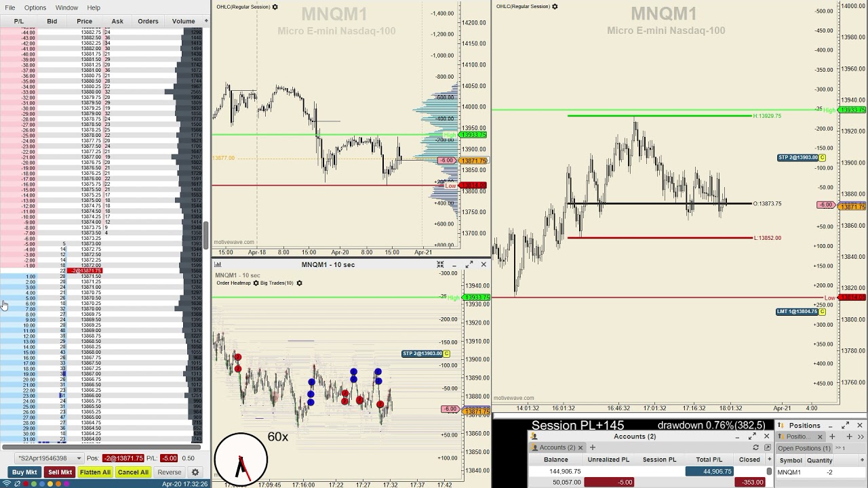Click the Buy Mkt button
Screen dimensions: 868x488
click(24, 472)
